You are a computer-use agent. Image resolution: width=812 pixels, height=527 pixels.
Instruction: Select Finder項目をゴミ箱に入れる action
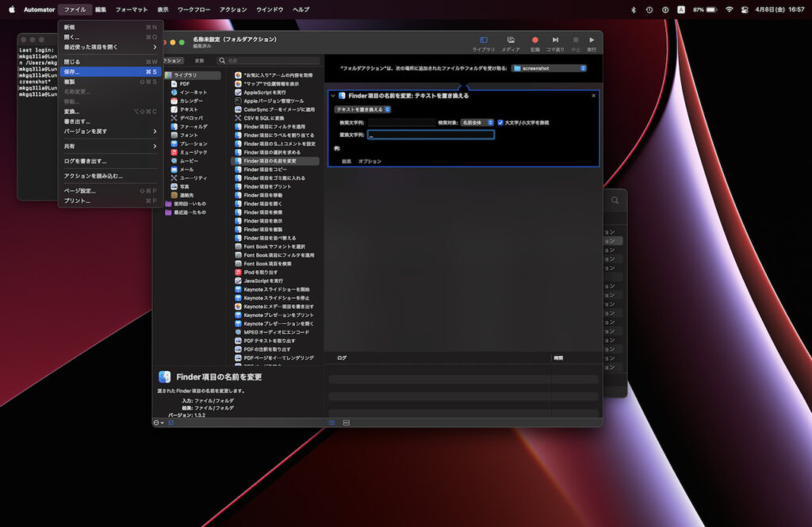tap(274, 178)
